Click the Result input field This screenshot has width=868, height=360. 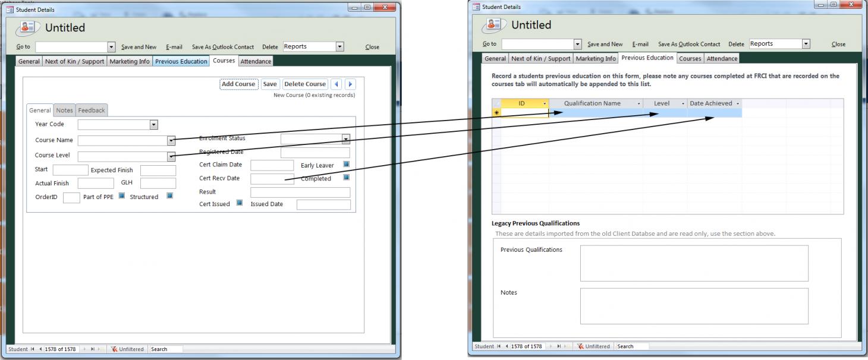coord(301,192)
